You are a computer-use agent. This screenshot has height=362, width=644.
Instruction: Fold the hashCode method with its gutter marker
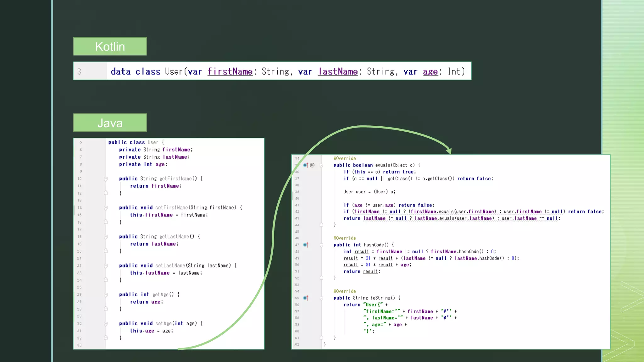pos(321,245)
